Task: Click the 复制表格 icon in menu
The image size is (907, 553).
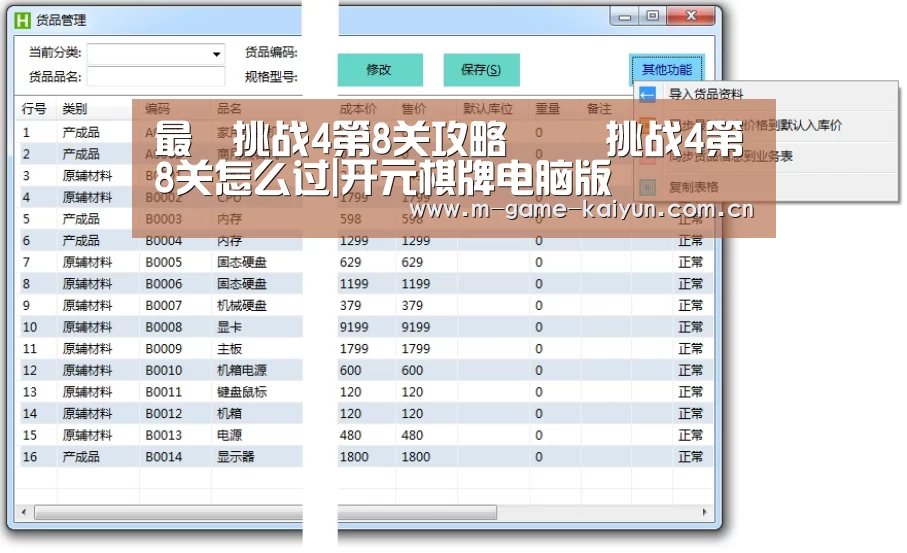Action: coord(647,187)
